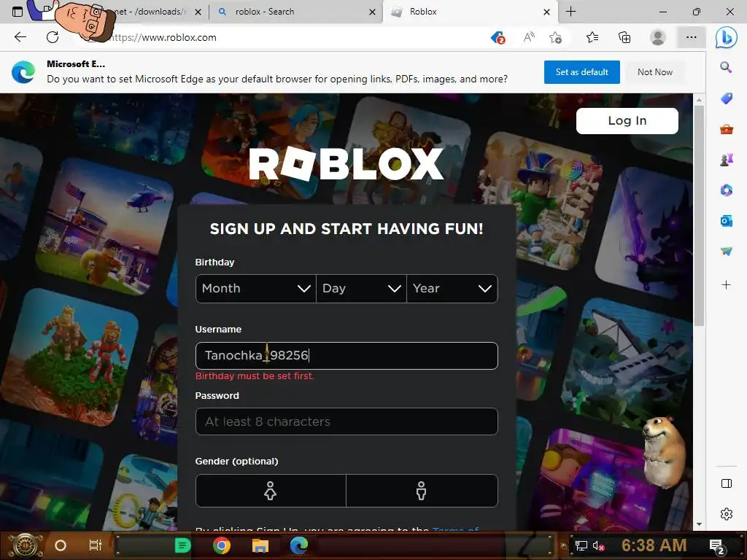Click the scrollbar down arrow
Viewport: 747px width, 560px height.
coord(699,524)
